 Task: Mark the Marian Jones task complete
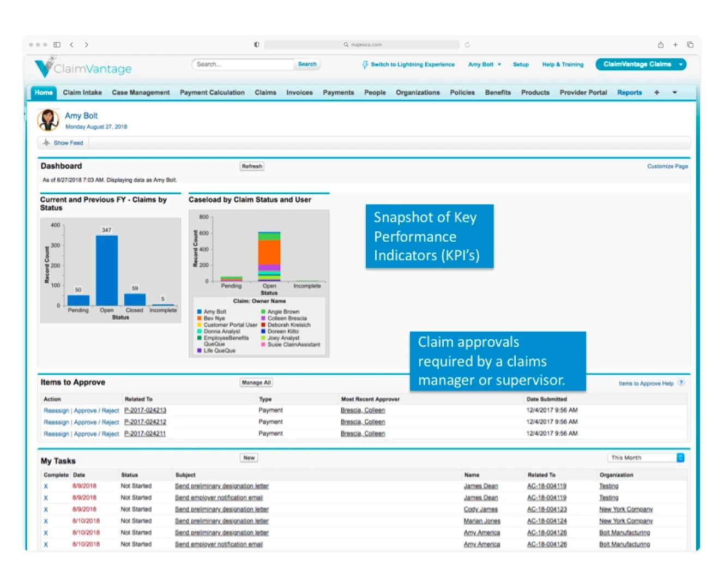46,521
